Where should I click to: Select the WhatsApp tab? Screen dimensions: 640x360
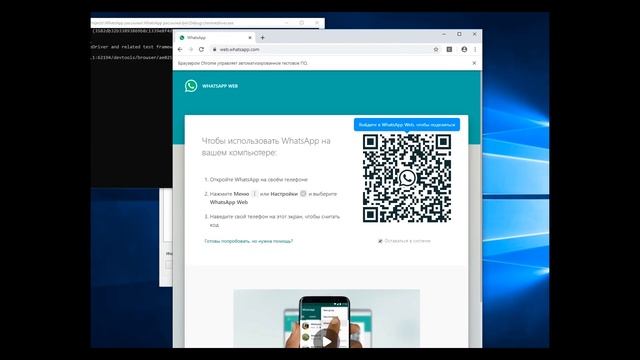tap(216, 38)
